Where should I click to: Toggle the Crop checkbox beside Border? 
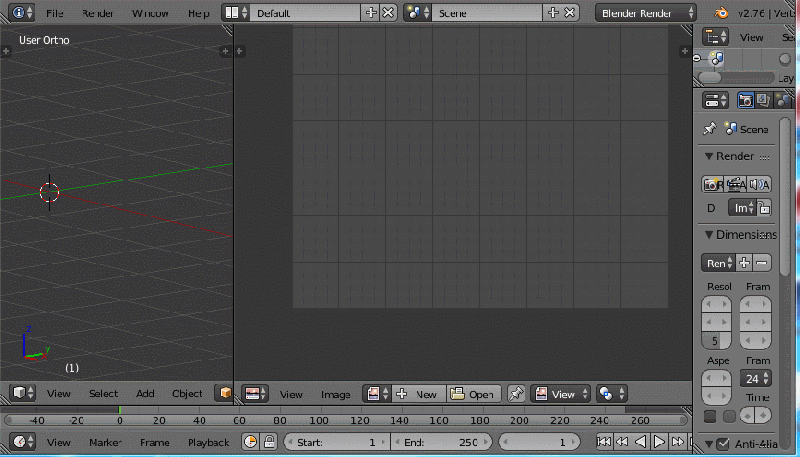pyautogui.click(x=730, y=417)
